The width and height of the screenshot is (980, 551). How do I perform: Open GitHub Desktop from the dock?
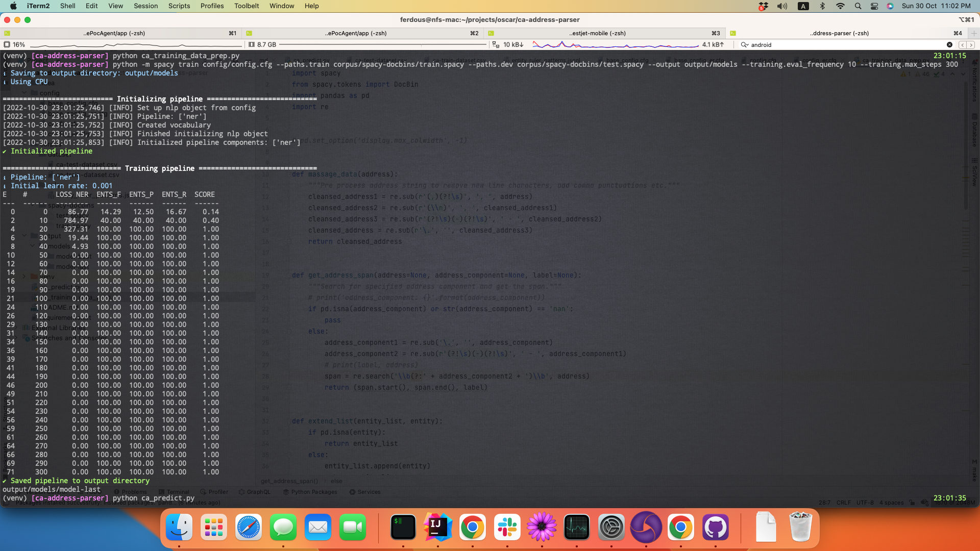715,527
